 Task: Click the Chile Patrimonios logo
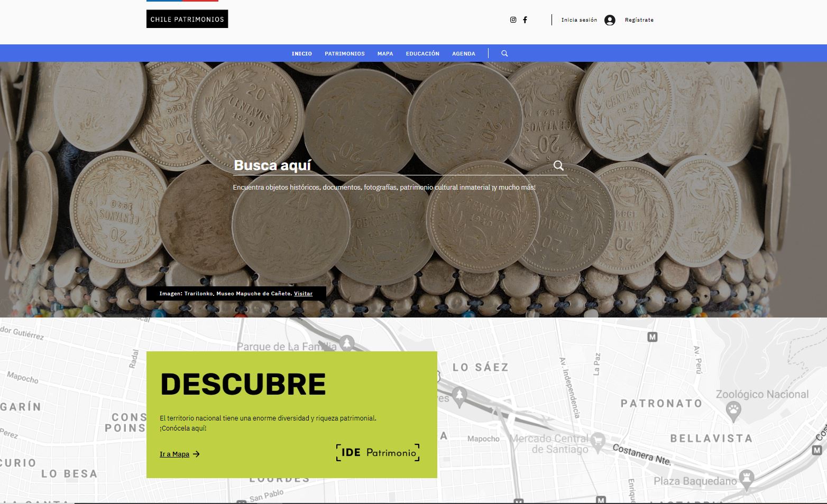[x=187, y=19]
